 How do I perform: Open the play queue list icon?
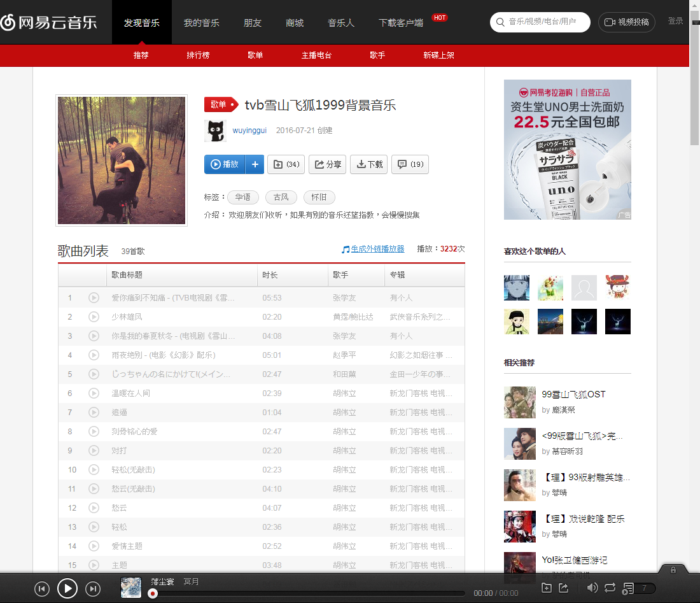click(x=627, y=589)
